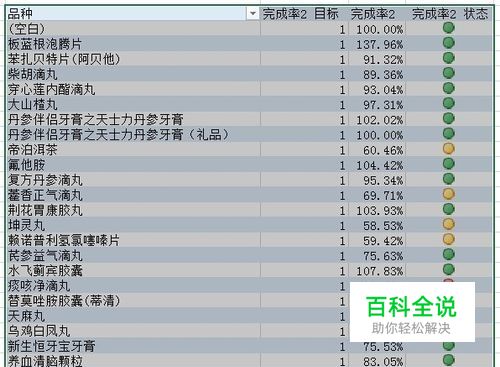The height and width of the screenshot is (367, 500).
Task: Select the 完成率2 目标 header cell
Action: coord(304,14)
